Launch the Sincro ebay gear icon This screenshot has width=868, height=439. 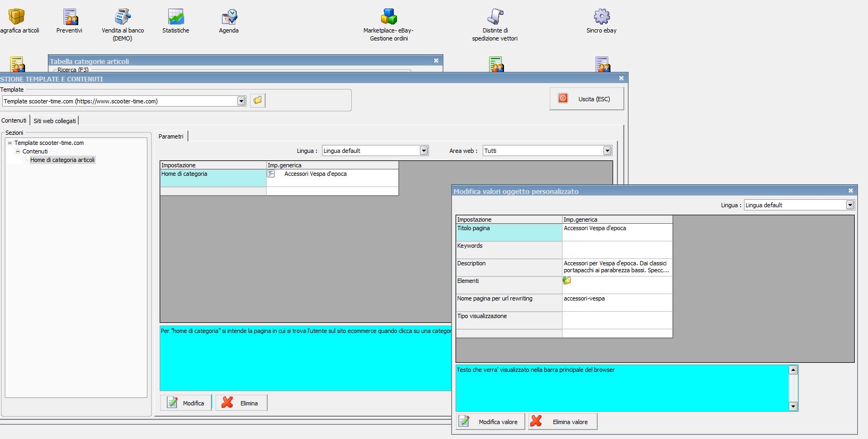pos(601,17)
